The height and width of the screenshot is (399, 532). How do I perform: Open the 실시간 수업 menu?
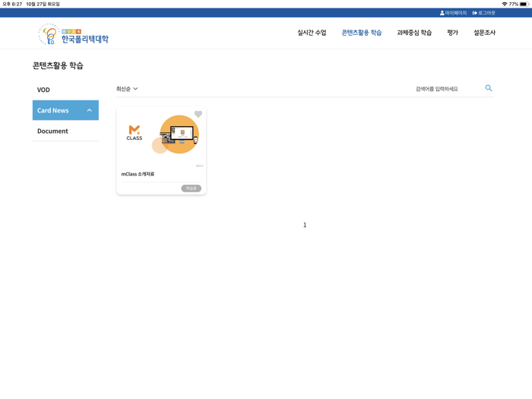(x=312, y=33)
